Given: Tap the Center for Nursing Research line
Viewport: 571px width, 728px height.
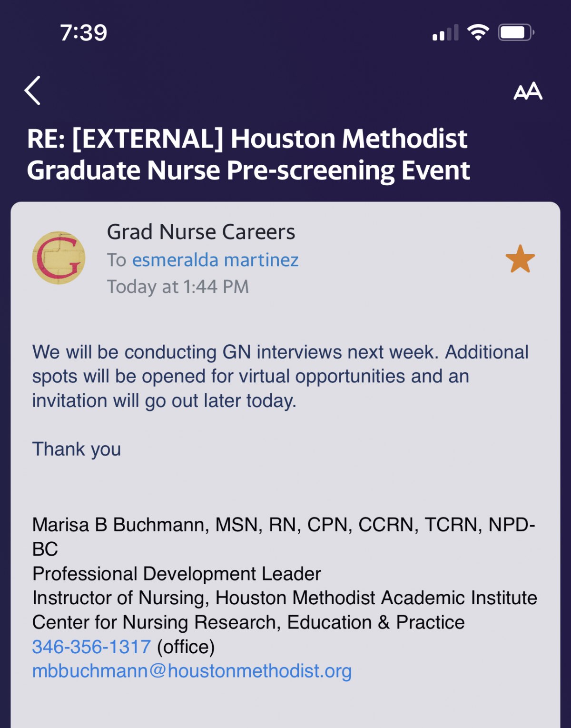Looking at the screenshot, I should (248, 622).
